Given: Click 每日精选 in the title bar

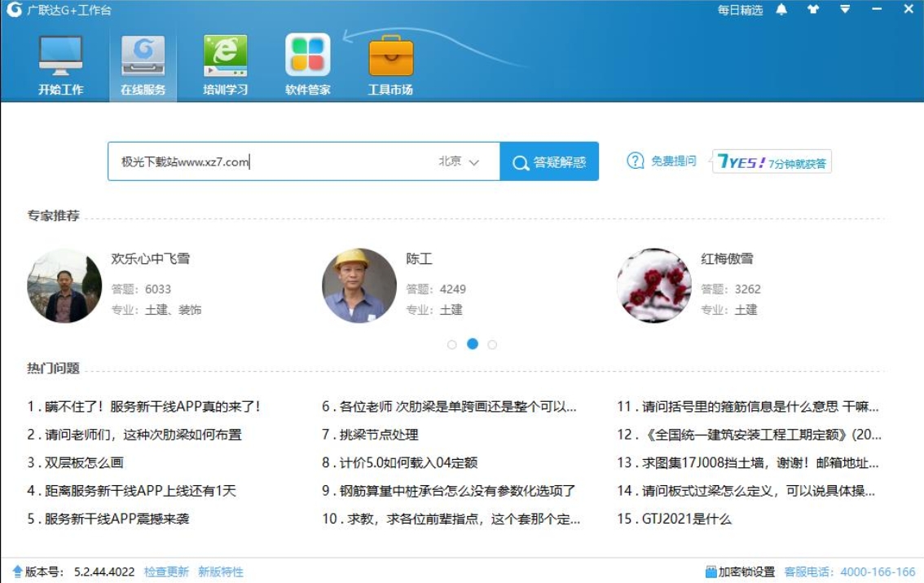Looking at the screenshot, I should (740, 10).
